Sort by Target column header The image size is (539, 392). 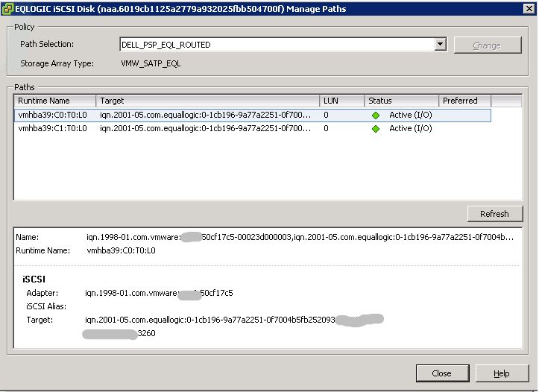[208, 101]
